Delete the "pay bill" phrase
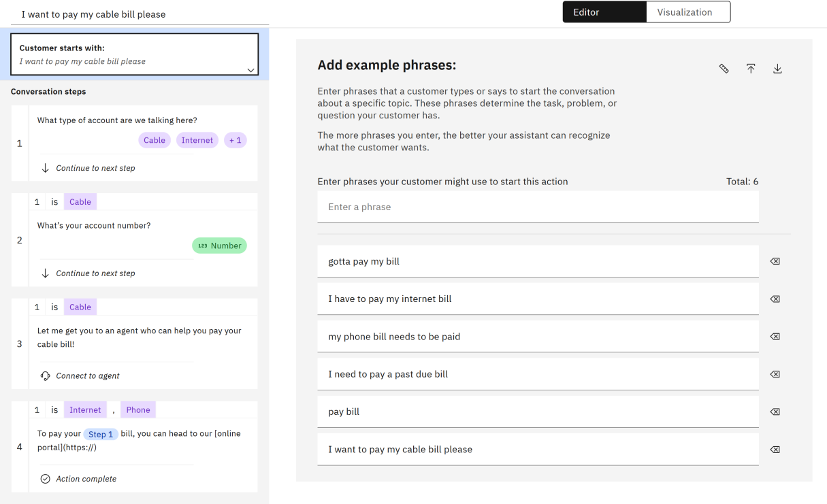 click(775, 412)
